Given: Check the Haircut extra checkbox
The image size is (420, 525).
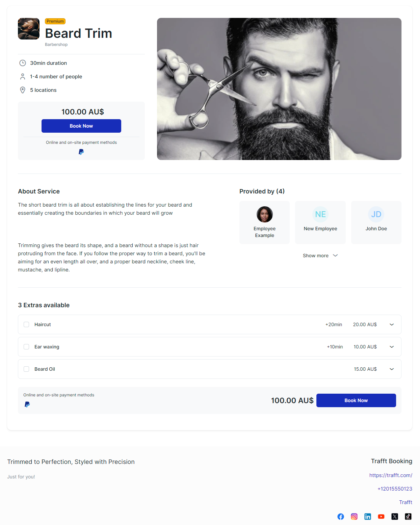Looking at the screenshot, I should click(x=26, y=324).
